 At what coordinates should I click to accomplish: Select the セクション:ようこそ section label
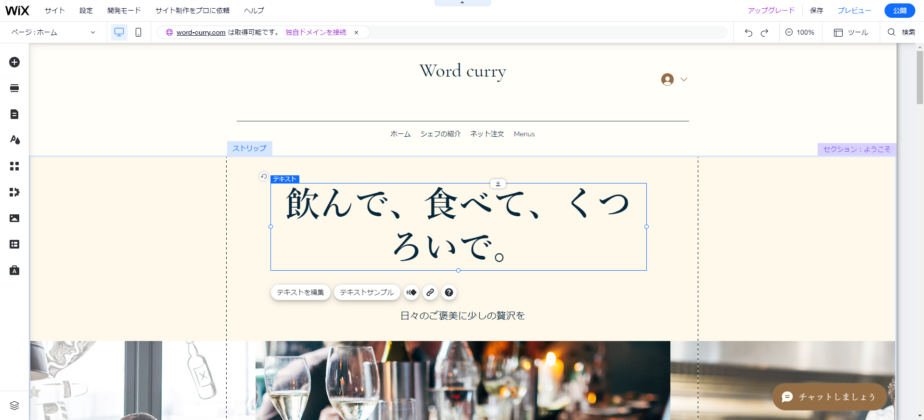[857, 150]
